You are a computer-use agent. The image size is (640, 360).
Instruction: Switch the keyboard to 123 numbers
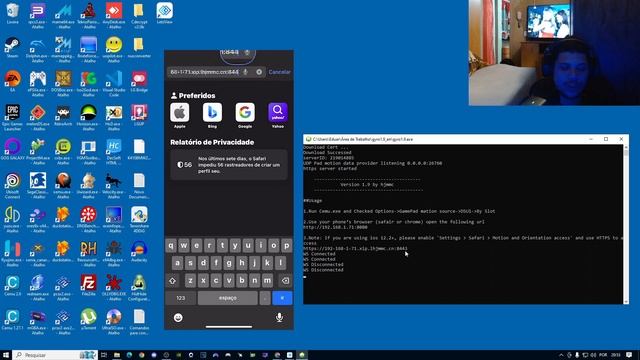tap(181, 298)
